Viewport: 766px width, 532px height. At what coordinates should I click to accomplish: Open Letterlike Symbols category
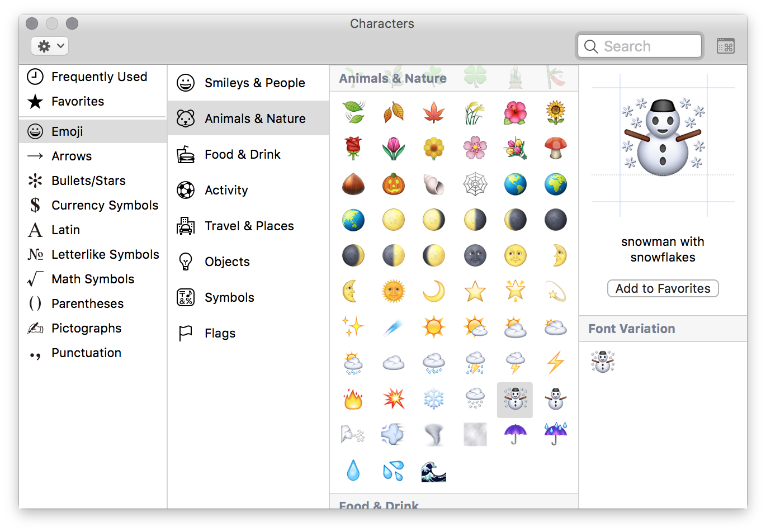[93, 254]
